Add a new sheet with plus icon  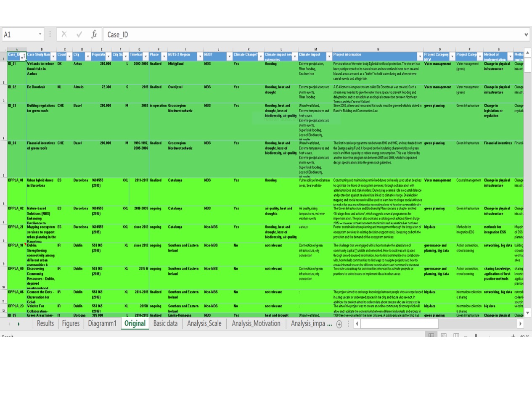339,324
